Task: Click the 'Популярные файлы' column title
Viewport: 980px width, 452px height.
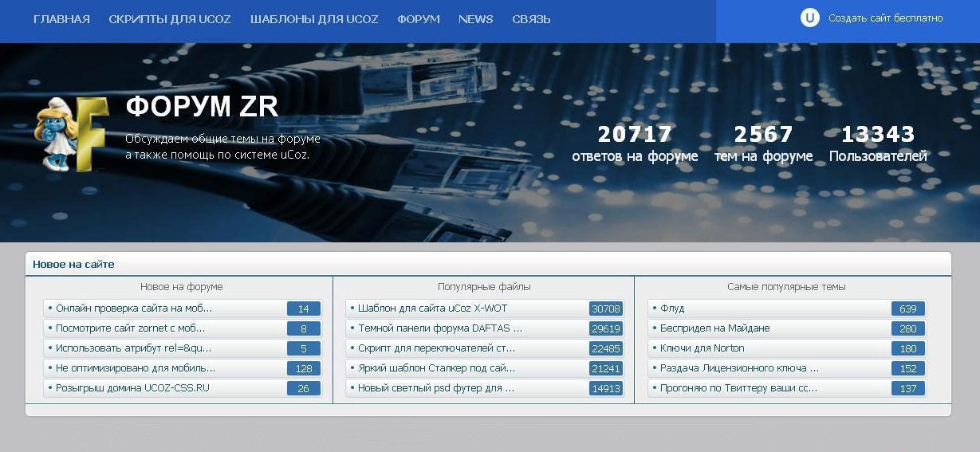Action: pos(484,287)
